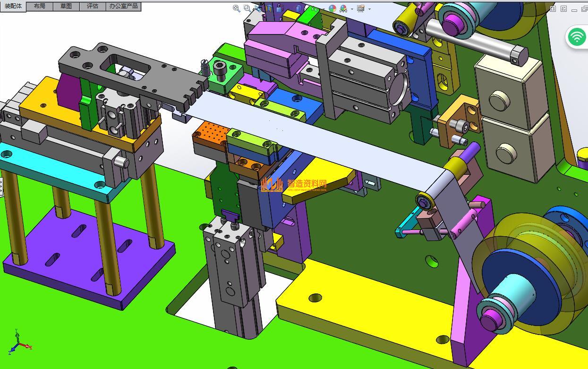Expand the right panel with arrow button
The height and width of the screenshot is (369, 588).
point(563,9)
